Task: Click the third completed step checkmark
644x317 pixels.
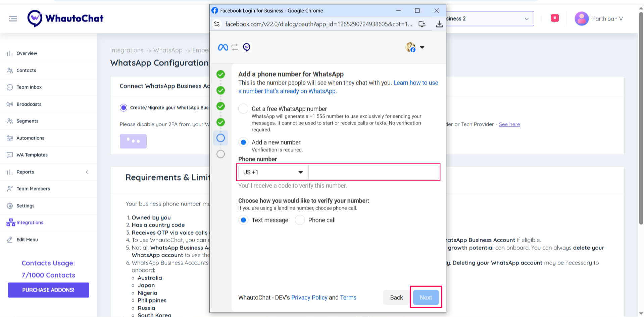Action: [x=220, y=106]
